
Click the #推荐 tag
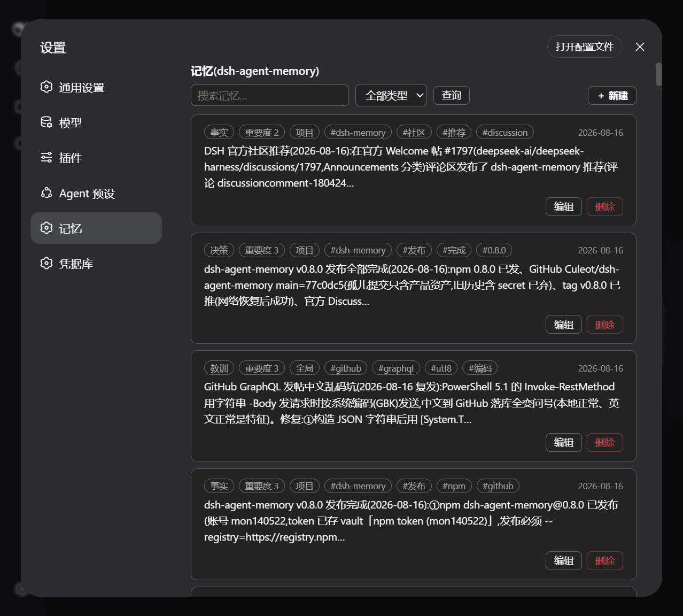[454, 132]
